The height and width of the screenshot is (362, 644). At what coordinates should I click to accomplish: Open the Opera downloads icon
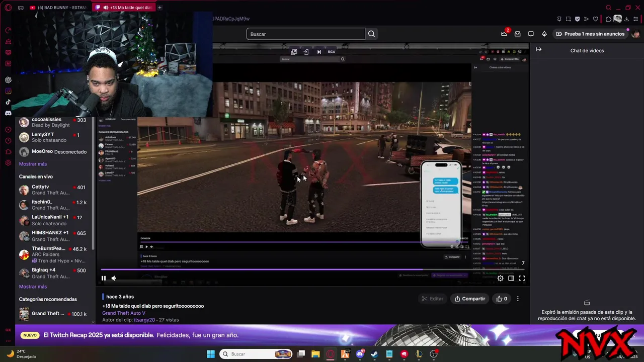point(627,19)
